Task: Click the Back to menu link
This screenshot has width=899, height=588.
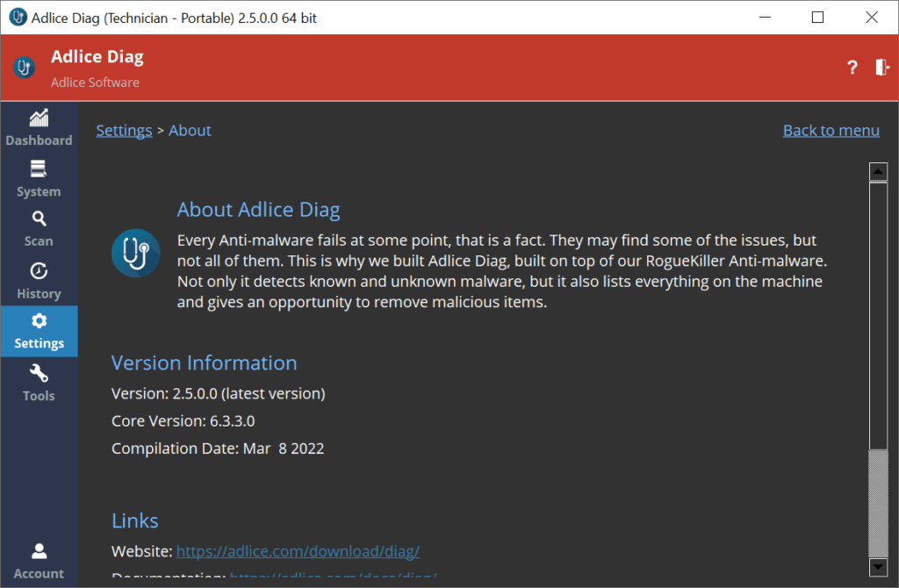Action: pos(831,131)
